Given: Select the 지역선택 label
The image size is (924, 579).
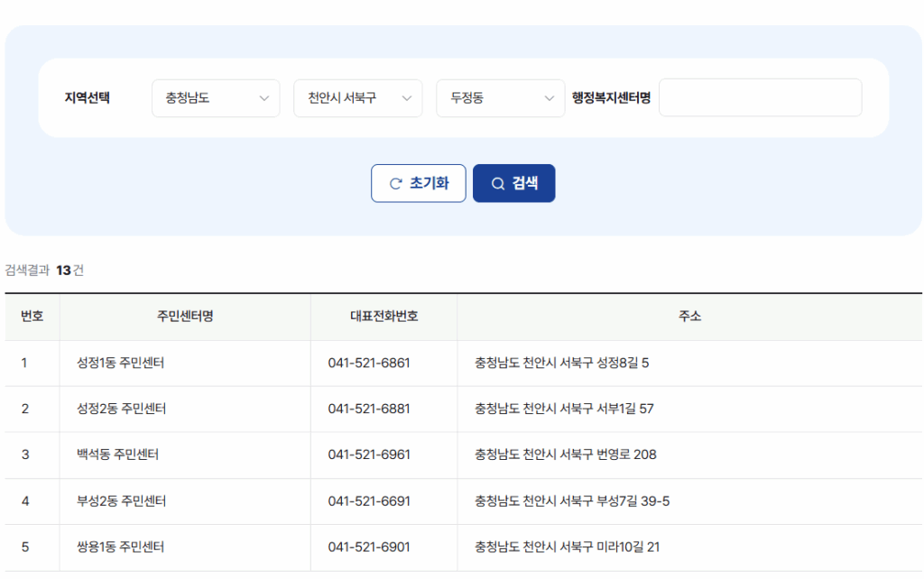Looking at the screenshot, I should pos(88,97).
